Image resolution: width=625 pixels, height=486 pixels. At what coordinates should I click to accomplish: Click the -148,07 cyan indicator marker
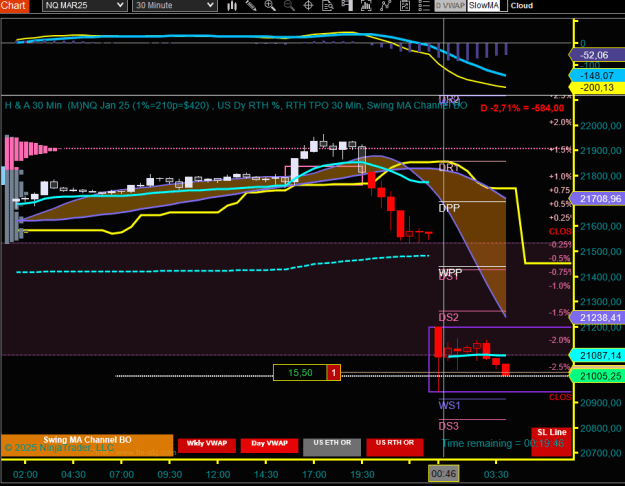click(x=596, y=75)
